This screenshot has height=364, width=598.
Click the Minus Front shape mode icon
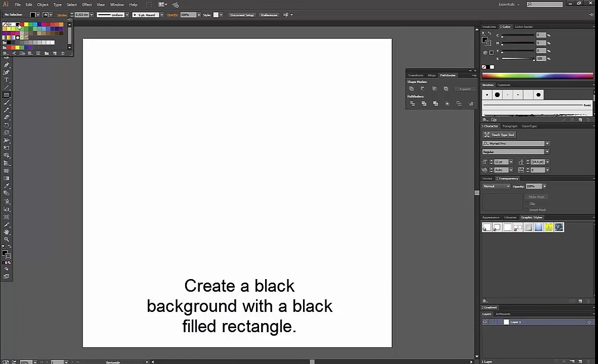[x=422, y=89]
